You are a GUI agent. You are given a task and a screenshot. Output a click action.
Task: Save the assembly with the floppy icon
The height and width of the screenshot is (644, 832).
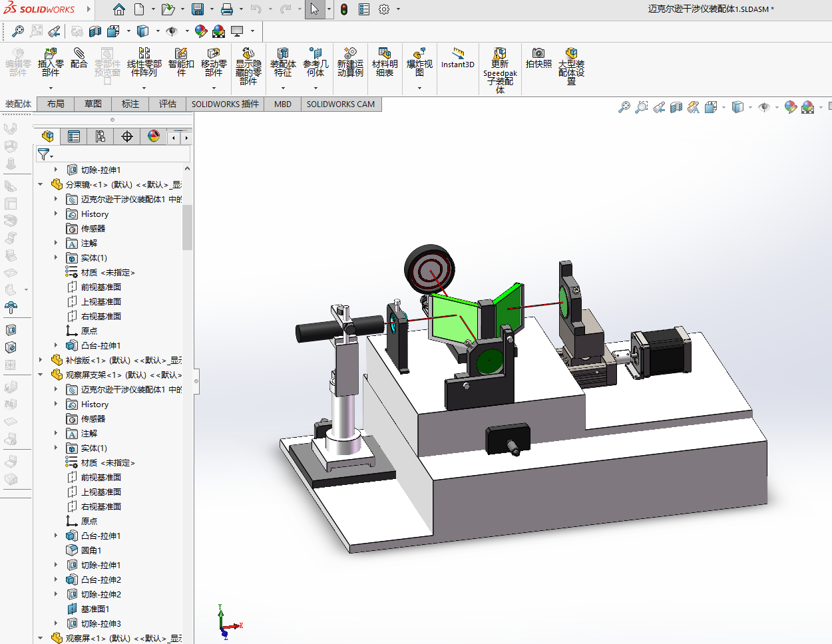click(x=198, y=9)
